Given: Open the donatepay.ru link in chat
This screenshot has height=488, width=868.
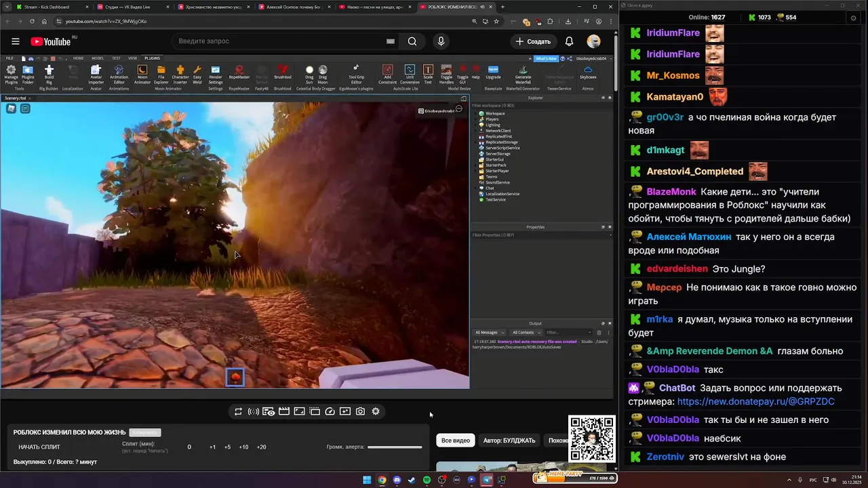Looking at the screenshot, I should (755, 402).
